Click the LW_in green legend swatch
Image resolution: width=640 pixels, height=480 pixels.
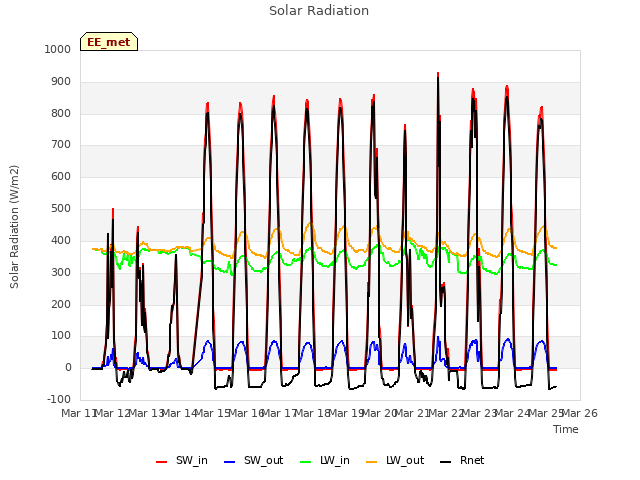click(x=306, y=462)
